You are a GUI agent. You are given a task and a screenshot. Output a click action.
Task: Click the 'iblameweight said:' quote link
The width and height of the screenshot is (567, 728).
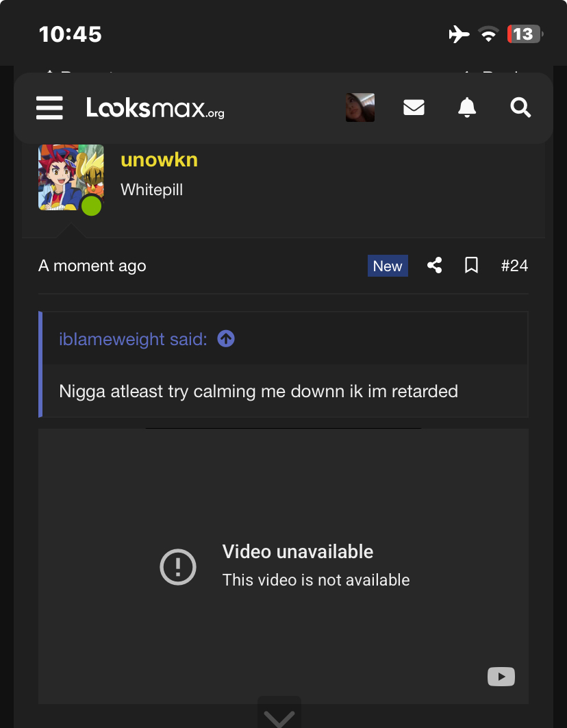(x=133, y=339)
